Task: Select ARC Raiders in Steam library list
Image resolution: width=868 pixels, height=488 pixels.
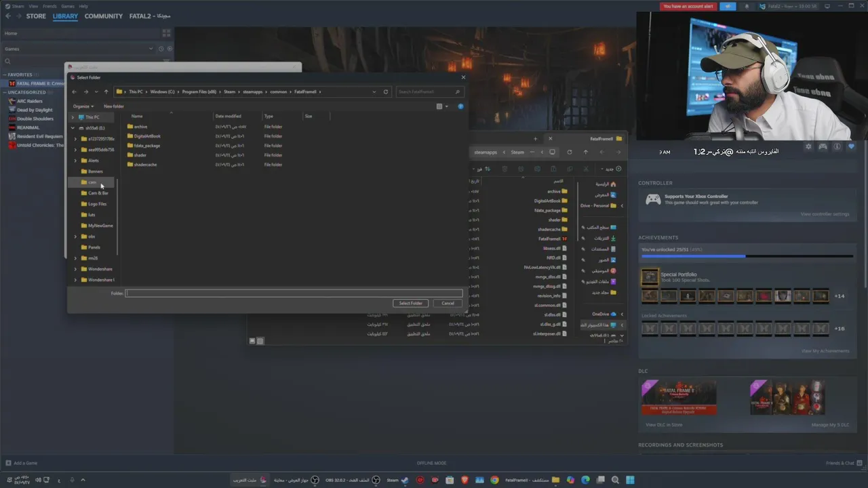Action: coord(30,101)
